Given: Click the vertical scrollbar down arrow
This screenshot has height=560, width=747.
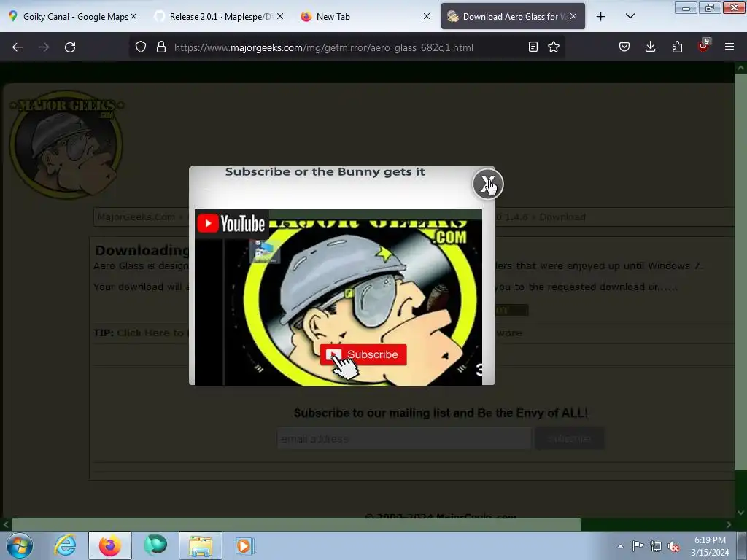Looking at the screenshot, I should point(740,513).
